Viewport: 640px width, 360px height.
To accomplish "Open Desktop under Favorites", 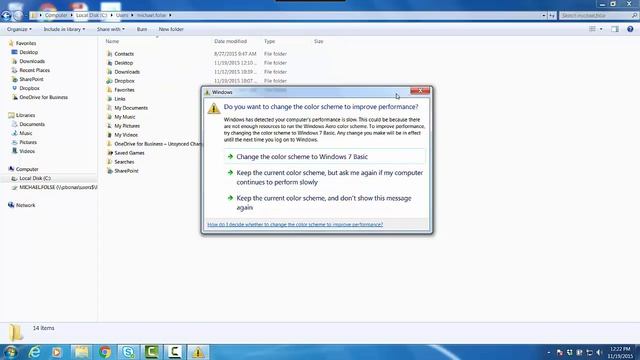I will point(29,52).
